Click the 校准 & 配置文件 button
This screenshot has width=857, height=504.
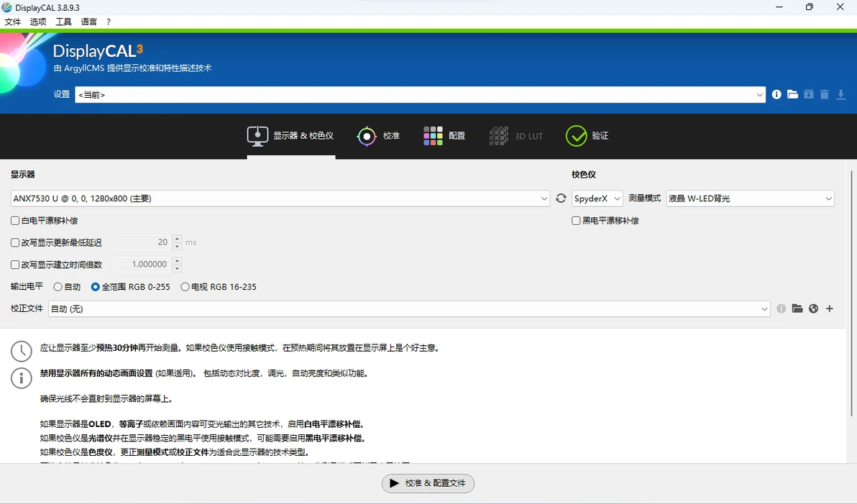(x=428, y=483)
